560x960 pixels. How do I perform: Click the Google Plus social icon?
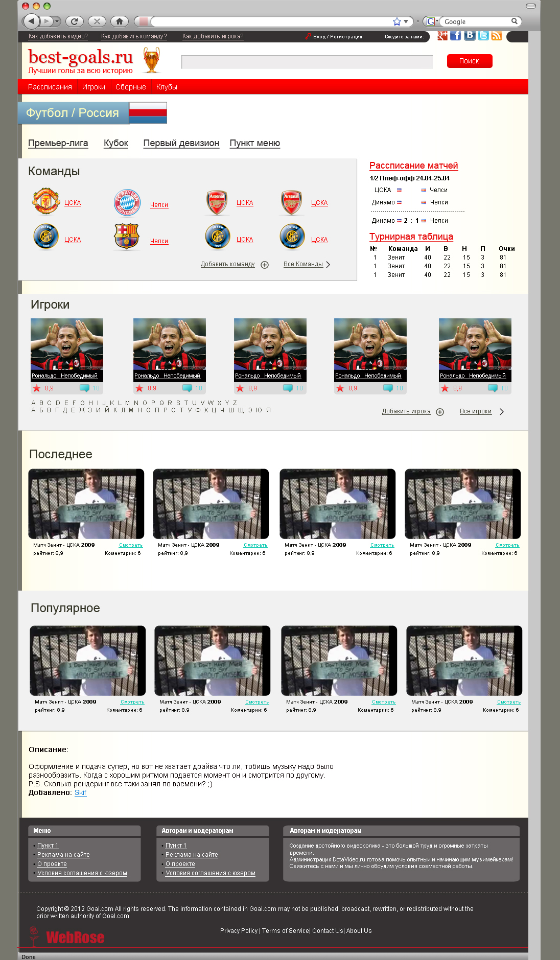click(442, 36)
